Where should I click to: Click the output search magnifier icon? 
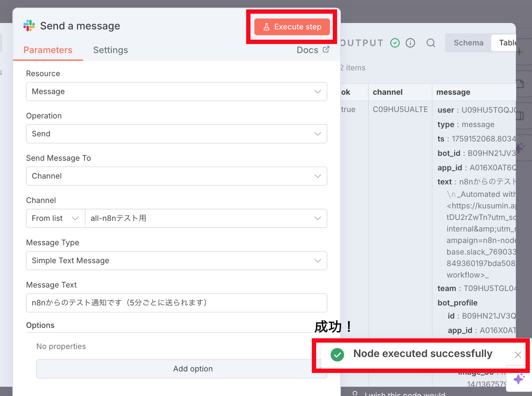[x=431, y=43]
